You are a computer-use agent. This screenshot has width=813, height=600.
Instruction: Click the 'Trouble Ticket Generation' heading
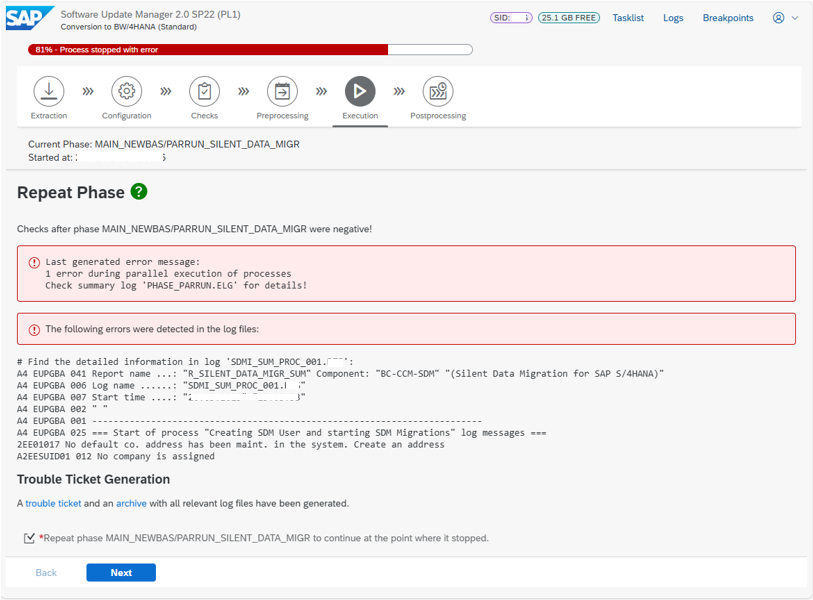pyautogui.click(x=93, y=479)
